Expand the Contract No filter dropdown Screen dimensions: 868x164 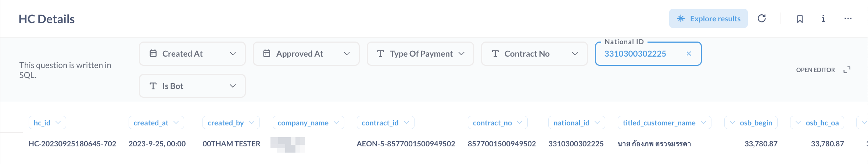pyautogui.click(x=575, y=54)
